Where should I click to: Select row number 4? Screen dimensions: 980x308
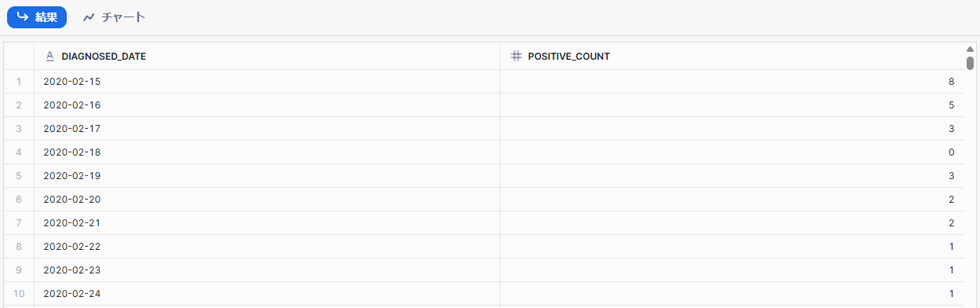click(19, 152)
